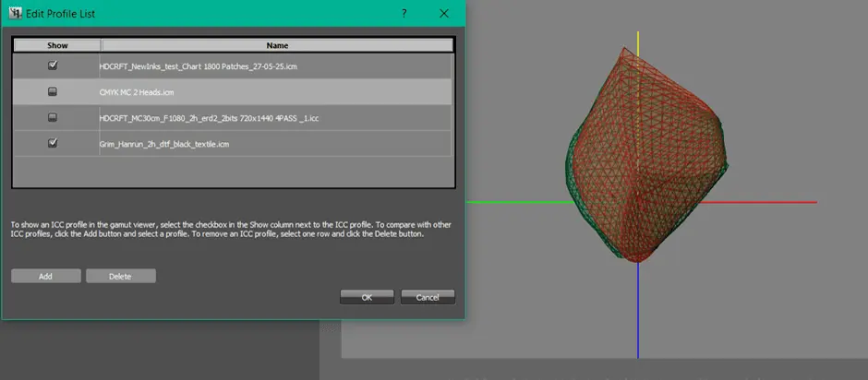868x380 pixels.
Task: Toggle Show checkbox for Grim_Hanrun_2h_dtf_black_textile.icm
Action: 53,143
